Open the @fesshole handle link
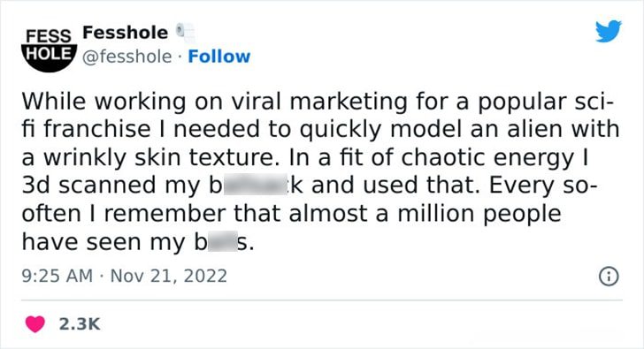644x349 pixels. tap(126, 57)
